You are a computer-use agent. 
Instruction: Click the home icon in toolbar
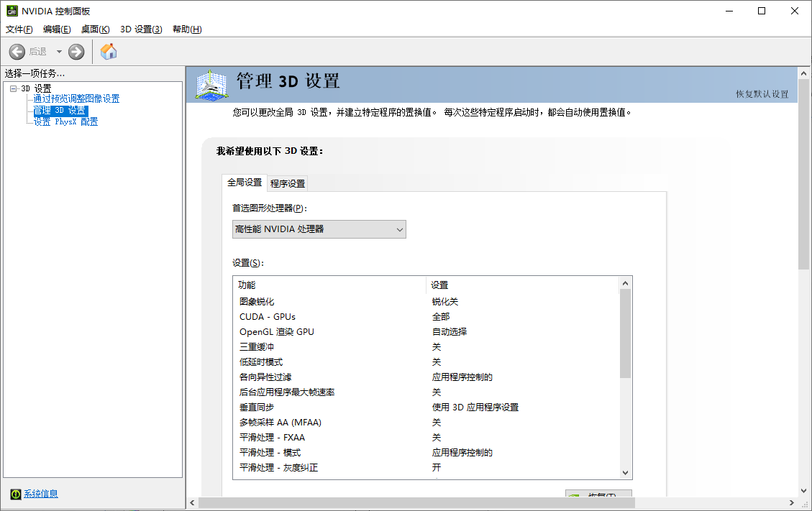109,52
